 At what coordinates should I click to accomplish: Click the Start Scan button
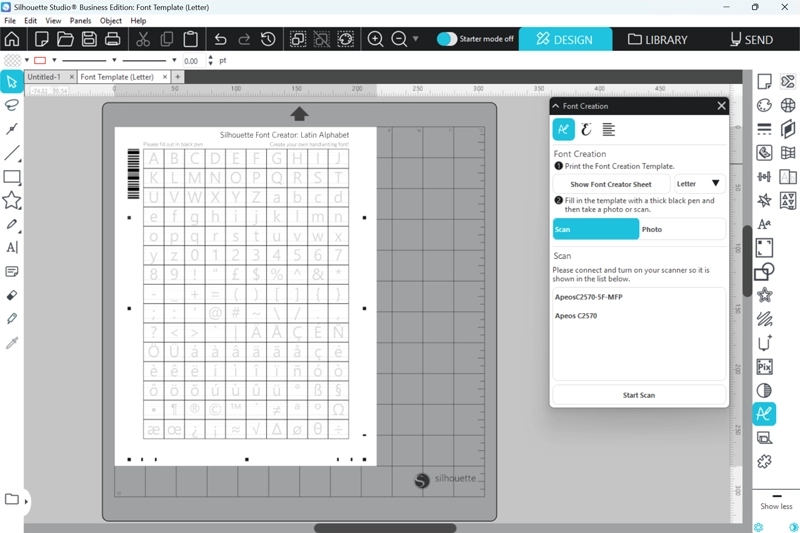639,395
